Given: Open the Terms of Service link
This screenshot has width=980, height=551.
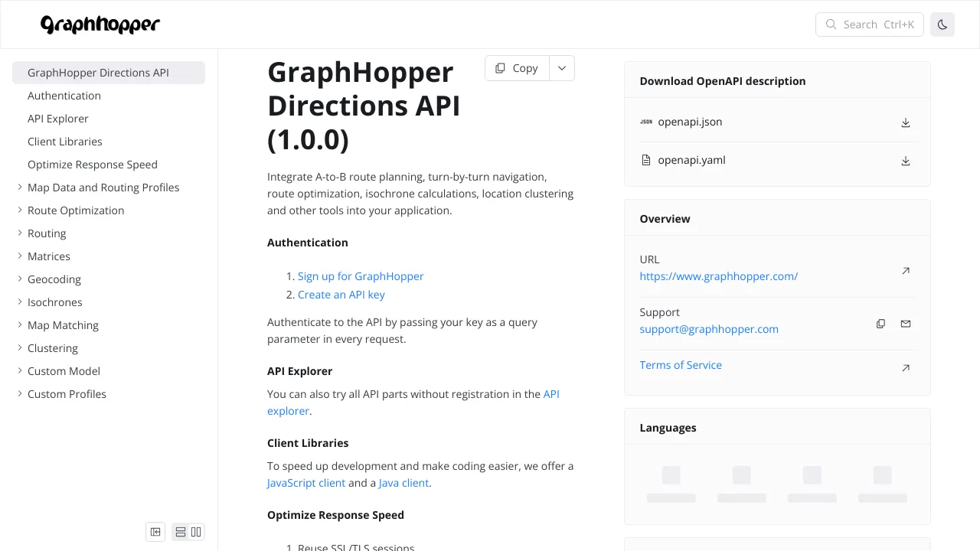Looking at the screenshot, I should [681, 365].
